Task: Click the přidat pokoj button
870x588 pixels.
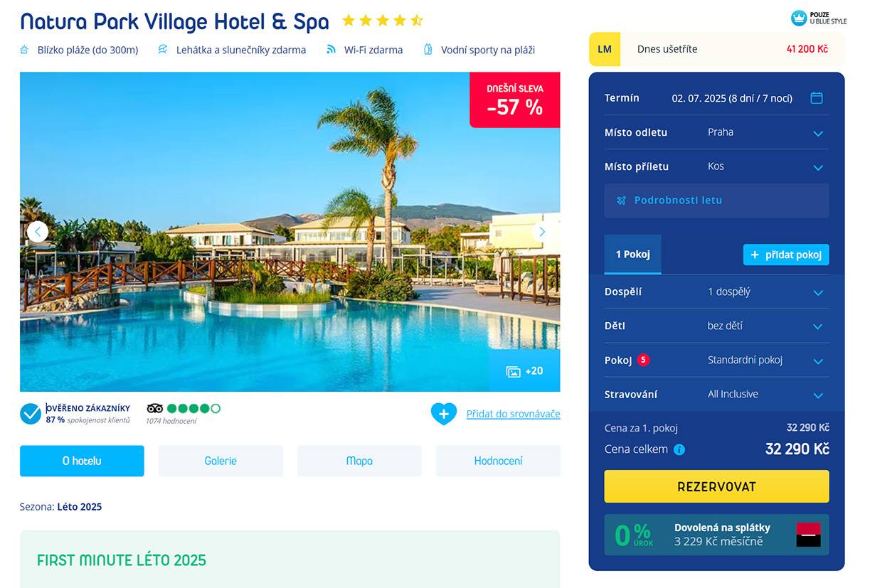Action: point(786,255)
